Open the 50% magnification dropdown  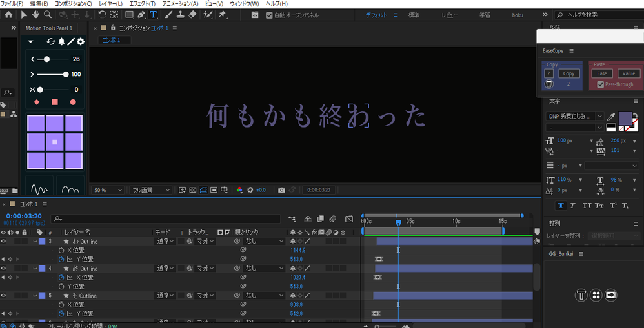(108, 190)
